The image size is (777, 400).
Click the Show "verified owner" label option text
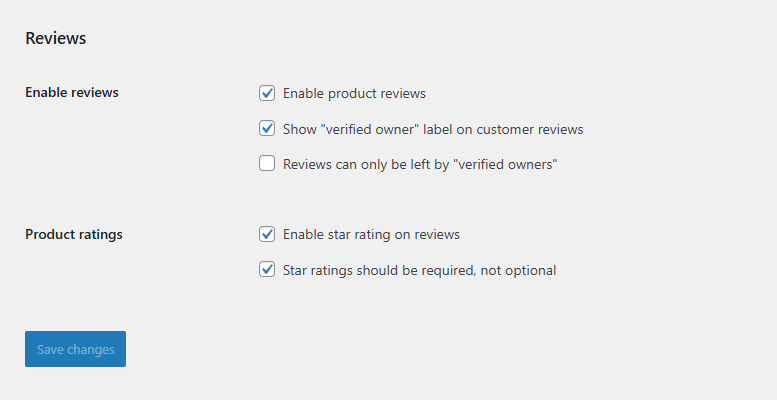click(x=432, y=129)
